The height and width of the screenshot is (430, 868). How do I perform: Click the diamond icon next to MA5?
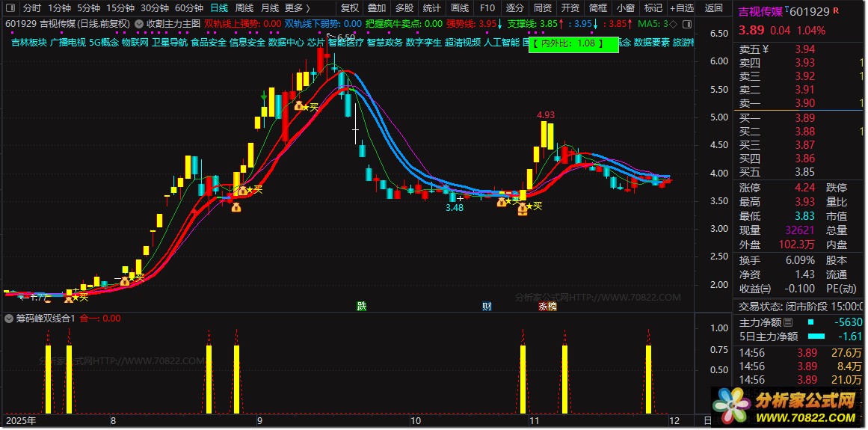tap(673, 24)
